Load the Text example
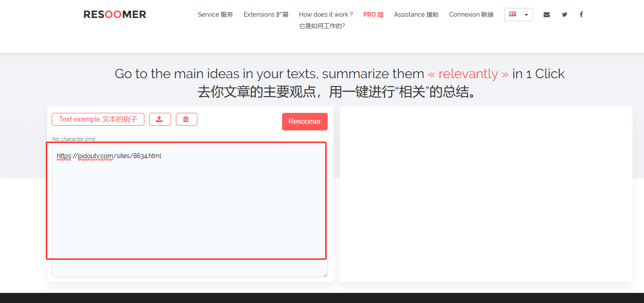Screen dimensions: 644x303 pos(98,119)
